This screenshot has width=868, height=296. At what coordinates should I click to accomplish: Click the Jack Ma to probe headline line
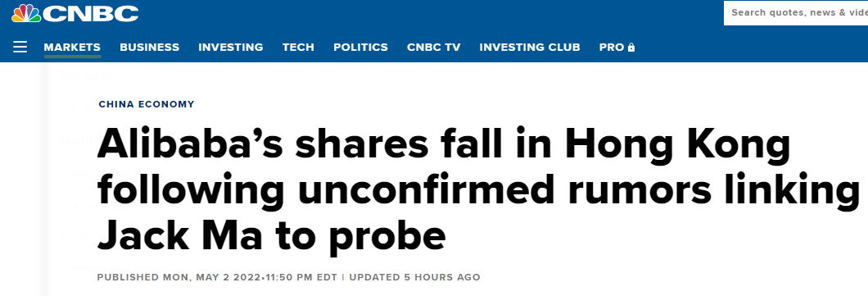(x=271, y=235)
